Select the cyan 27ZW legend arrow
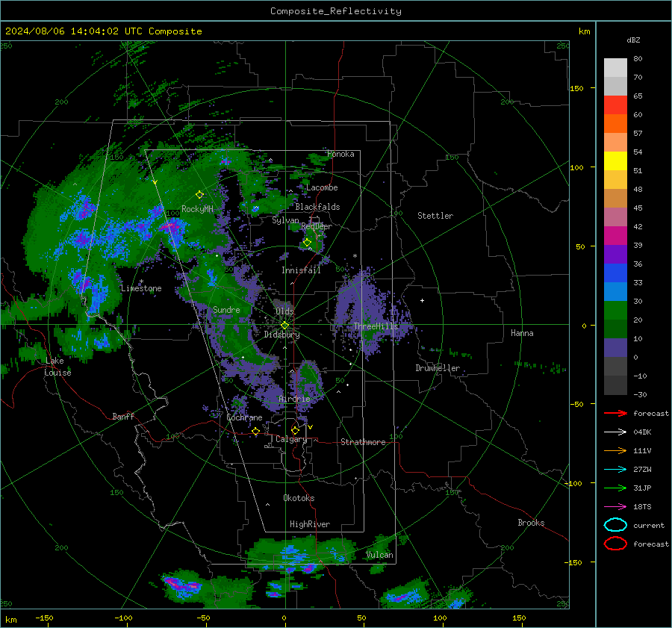Viewport: 672px width, 628px height. tap(615, 469)
